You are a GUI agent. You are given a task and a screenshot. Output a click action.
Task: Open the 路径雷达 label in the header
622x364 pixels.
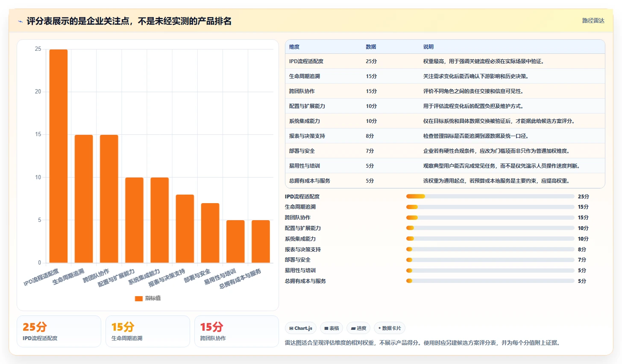point(593,20)
